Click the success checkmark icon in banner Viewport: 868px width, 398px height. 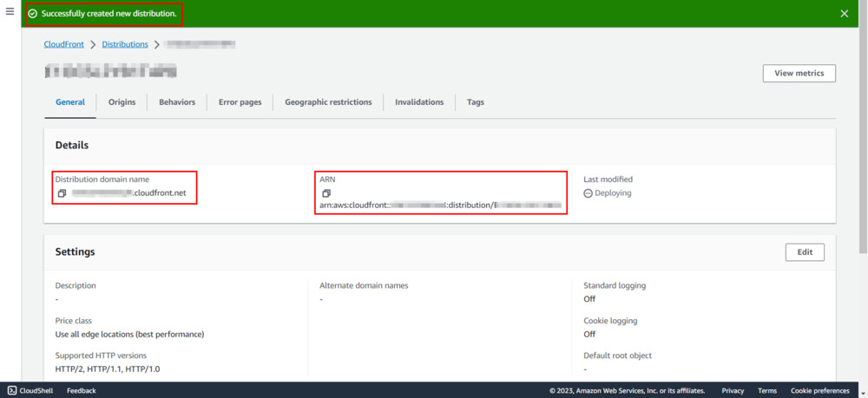click(33, 14)
